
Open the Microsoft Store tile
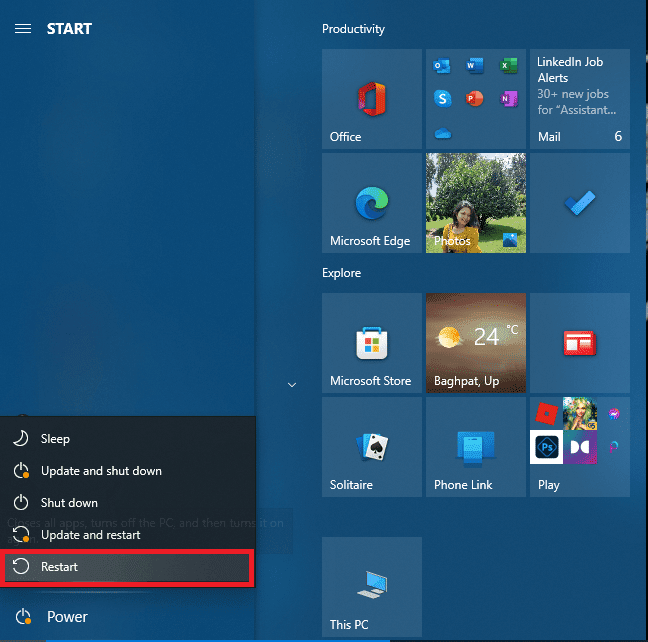(372, 343)
